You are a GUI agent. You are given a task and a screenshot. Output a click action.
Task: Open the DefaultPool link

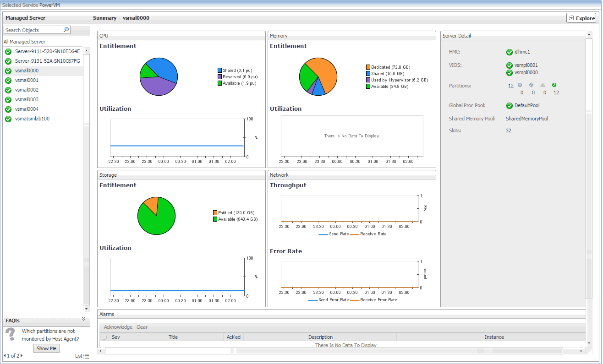527,106
